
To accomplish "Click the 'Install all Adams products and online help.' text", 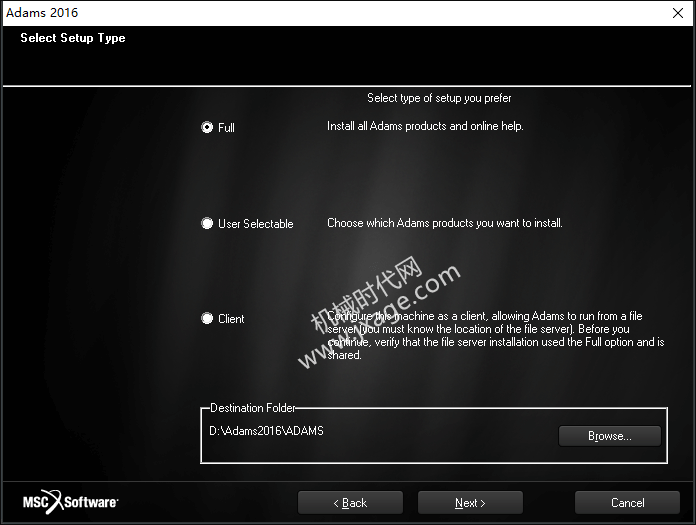I will [x=425, y=126].
